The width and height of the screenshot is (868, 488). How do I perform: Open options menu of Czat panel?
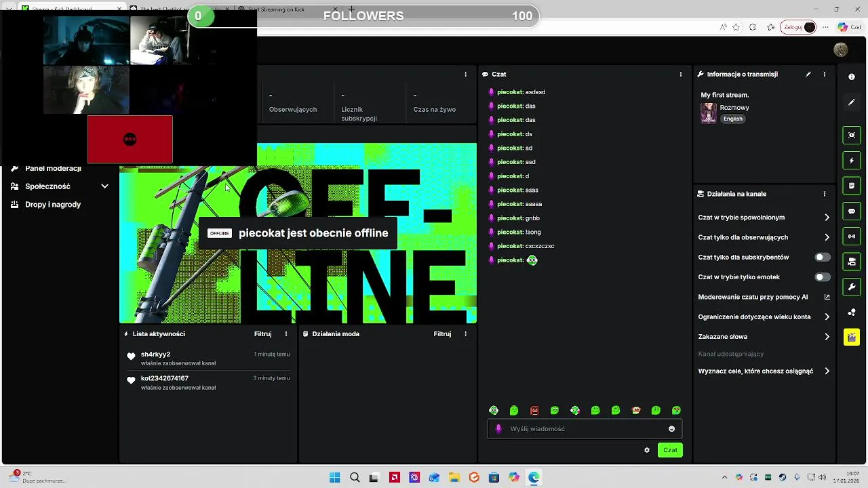click(681, 74)
